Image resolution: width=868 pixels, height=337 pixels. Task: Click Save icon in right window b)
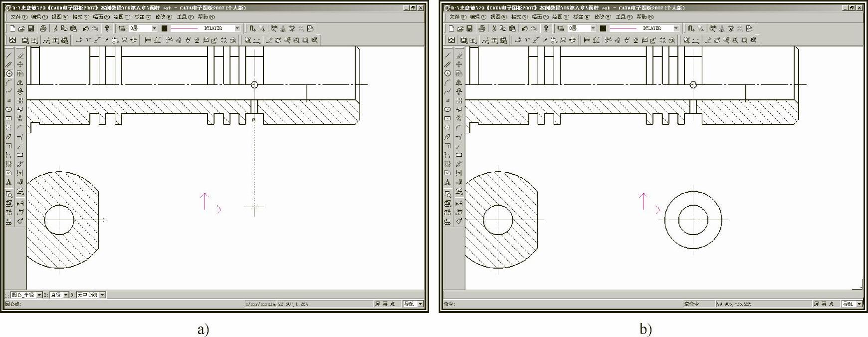pos(469,28)
